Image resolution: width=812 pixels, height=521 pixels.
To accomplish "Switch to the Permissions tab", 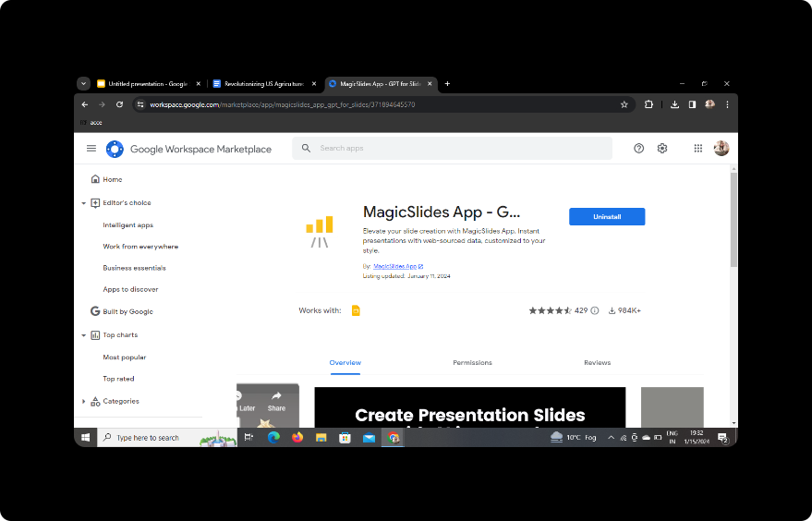I will 472,363.
